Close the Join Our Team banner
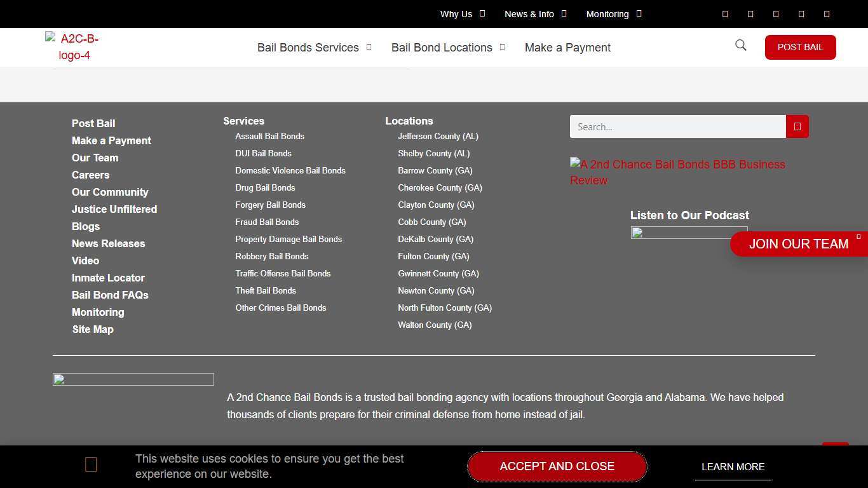The height and width of the screenshot is (488, 868). (858, 237)
